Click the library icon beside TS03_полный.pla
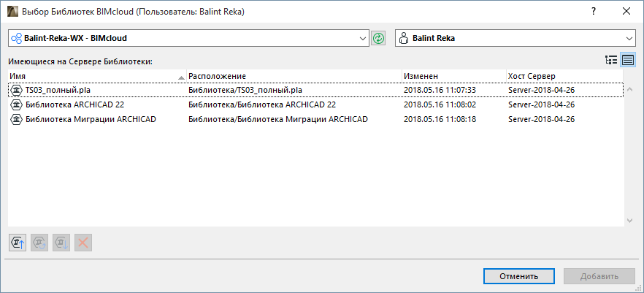Viewport: 644px width, 293px height. [x=16, y=90]
